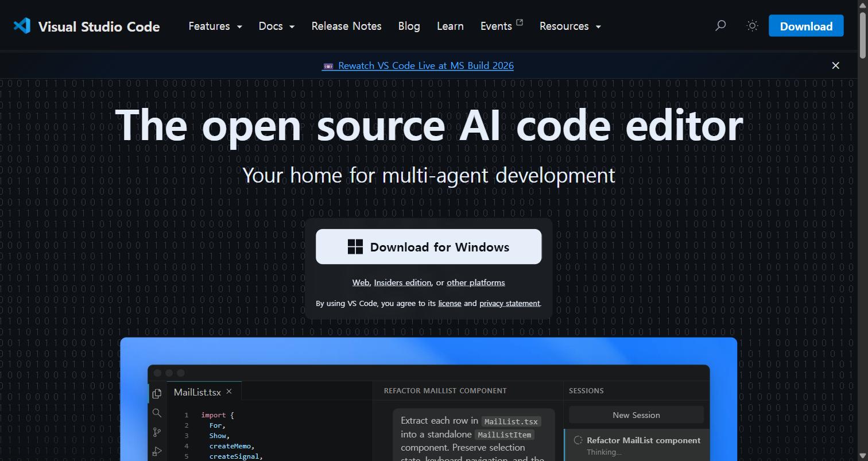Select the Refactor MailList component session
Image resolution: width=868 pixels, height=461 pixels.
click(x=637, y=445)
